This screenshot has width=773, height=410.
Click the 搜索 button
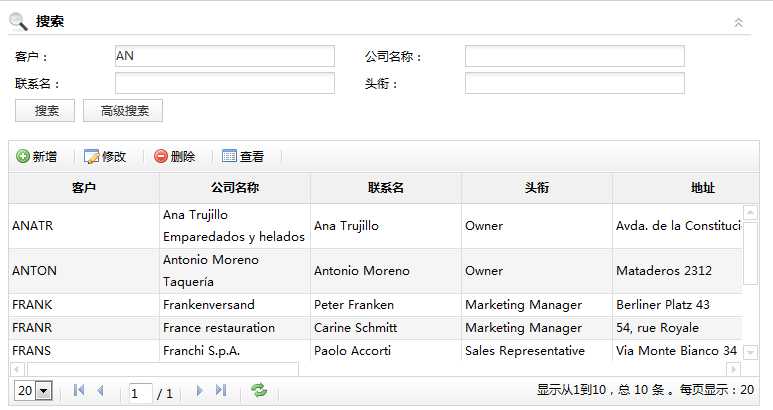[x=45, y=110]
